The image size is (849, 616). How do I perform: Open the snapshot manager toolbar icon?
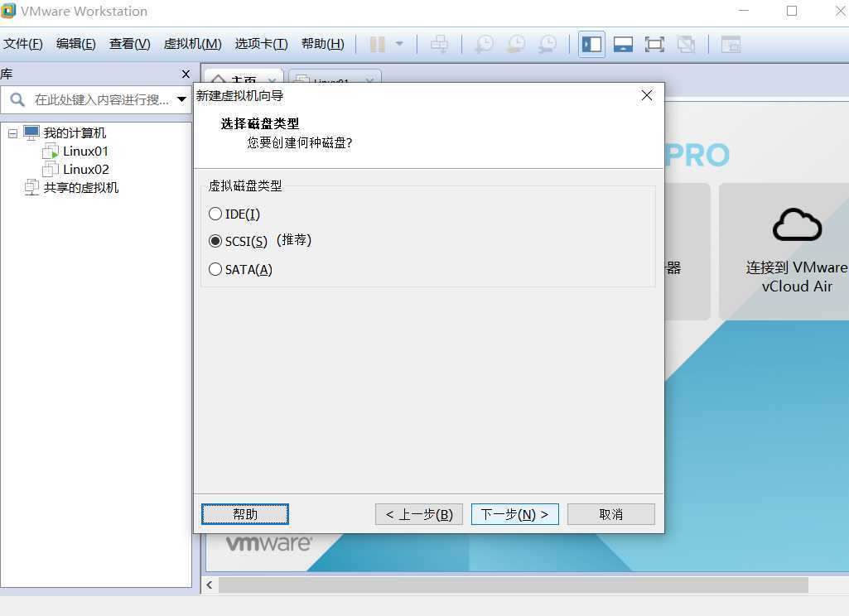(548, 45)
